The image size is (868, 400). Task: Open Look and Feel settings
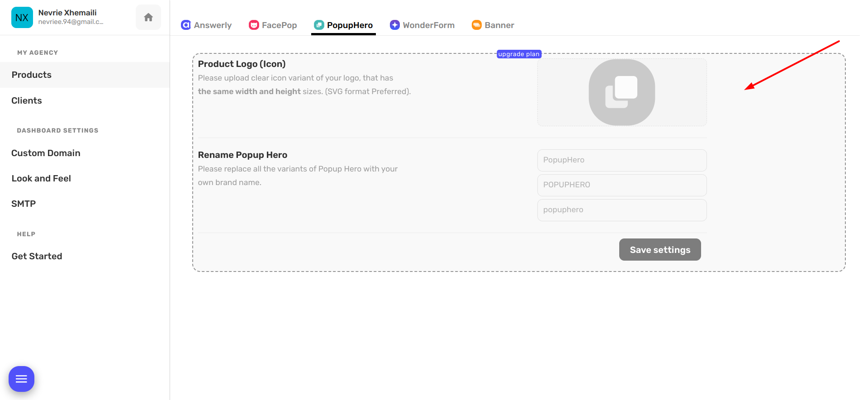coord(85,178)
